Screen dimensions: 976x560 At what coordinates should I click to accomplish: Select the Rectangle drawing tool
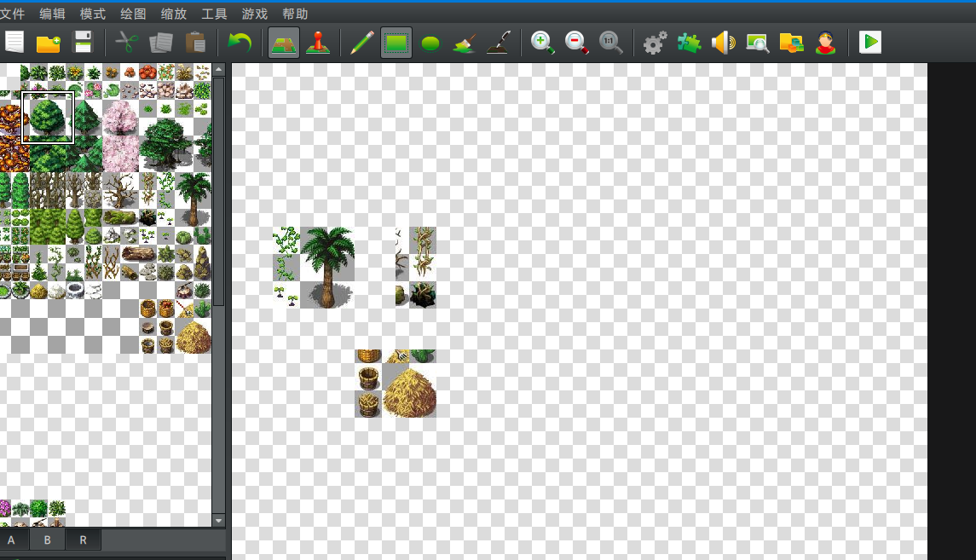tap(396, 43)
